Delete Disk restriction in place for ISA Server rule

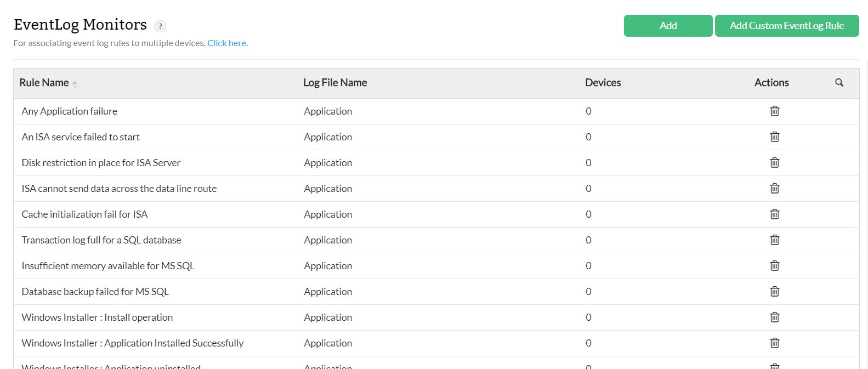(774, 163)
